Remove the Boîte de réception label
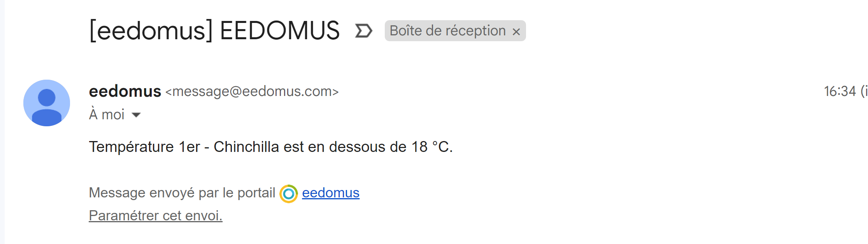868x244 pixels. [516, 31]
